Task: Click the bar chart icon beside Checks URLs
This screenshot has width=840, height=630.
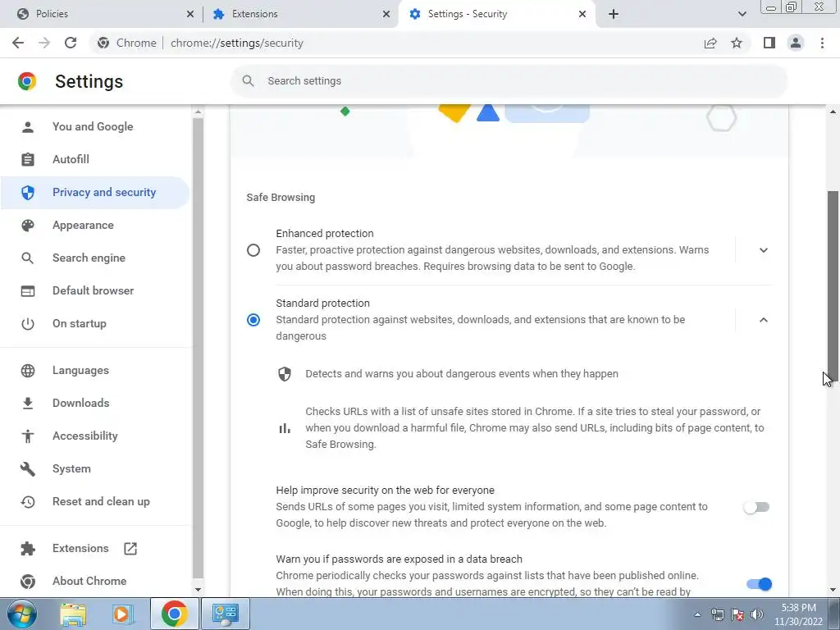Action: coord(285,428)
